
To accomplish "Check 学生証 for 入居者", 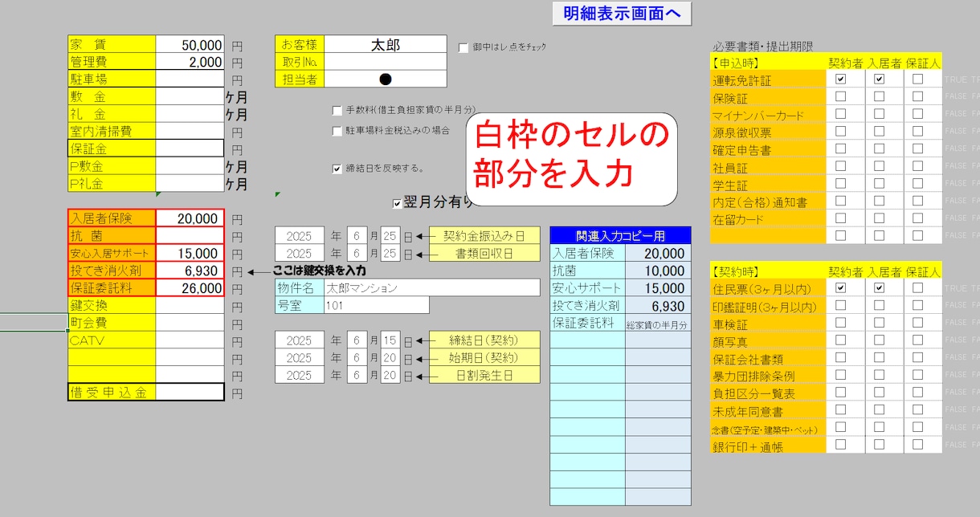I will point(879,183).
